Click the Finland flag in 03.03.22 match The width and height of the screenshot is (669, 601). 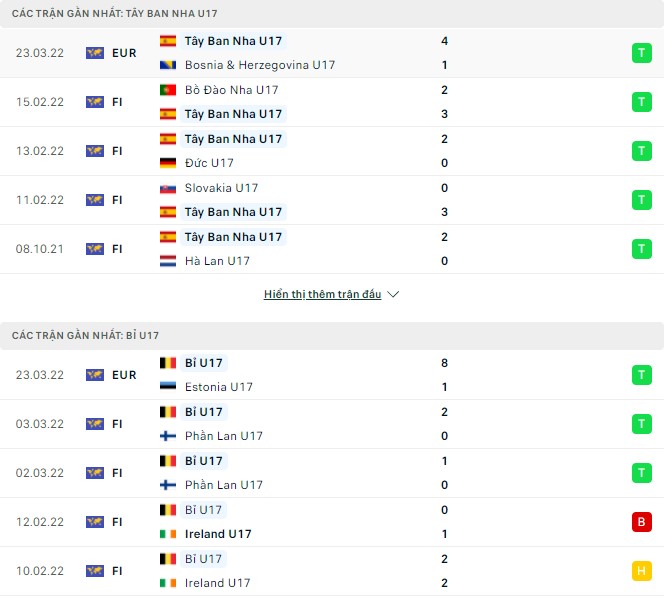pyautogui.click(x=168, y=436)
